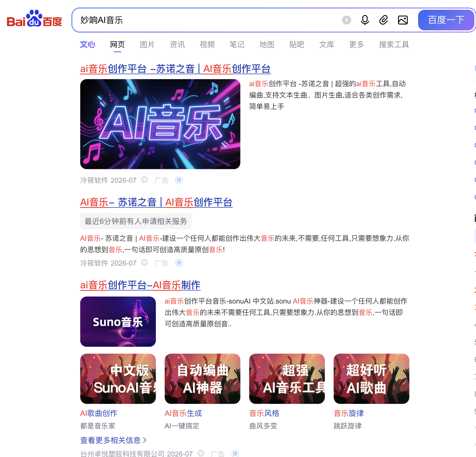Click the AI歌曲创作 link
This screenshot has height=457, width=476.
[x=99, y=413]
